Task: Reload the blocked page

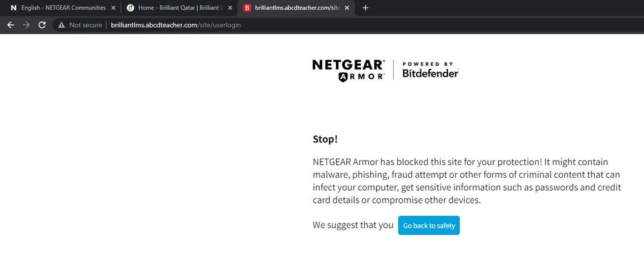Action: click(42, 25)
